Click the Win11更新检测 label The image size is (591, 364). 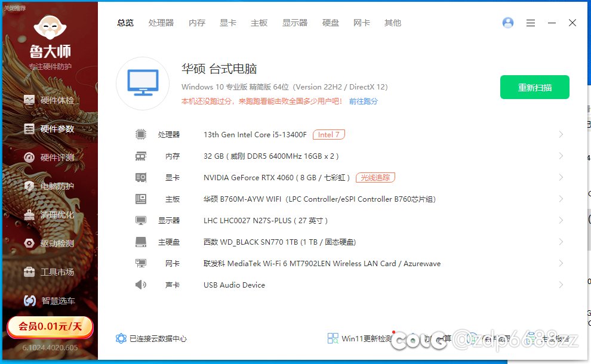[367, 339]
